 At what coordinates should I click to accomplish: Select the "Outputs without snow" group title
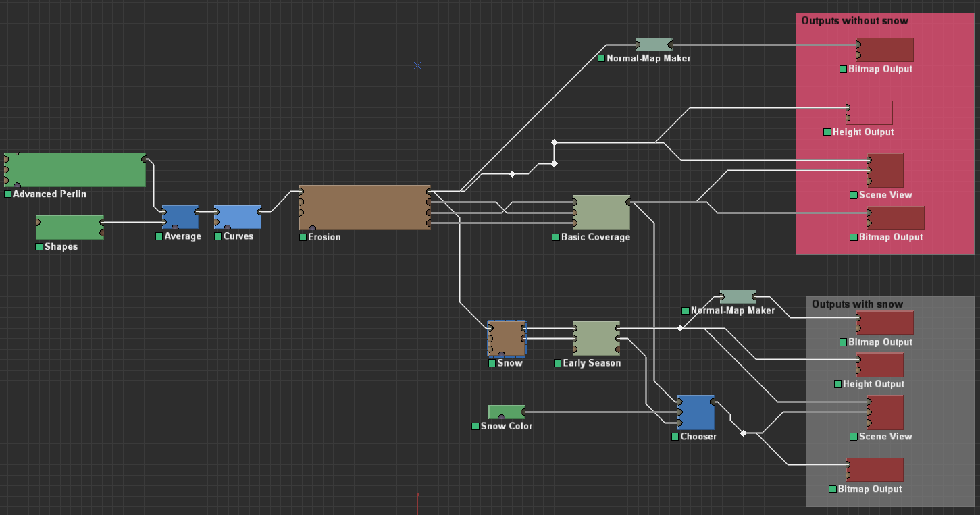pos(854,21)
